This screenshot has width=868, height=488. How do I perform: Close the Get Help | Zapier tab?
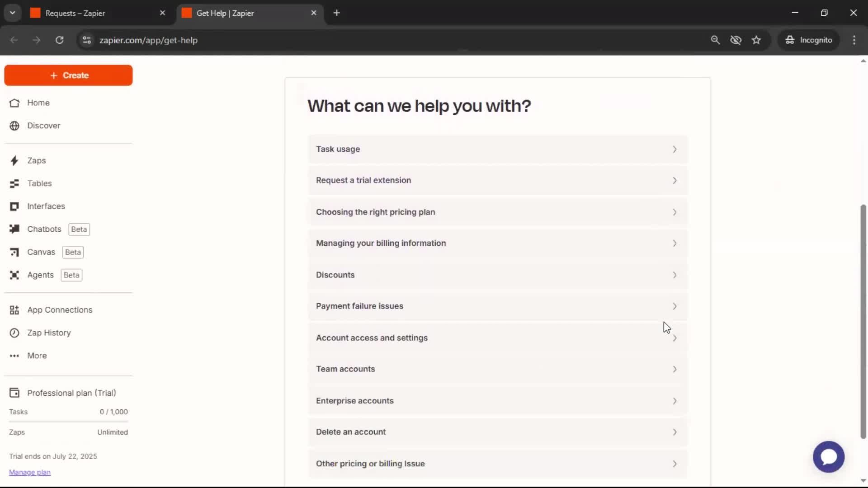click(x=314, y=13)
